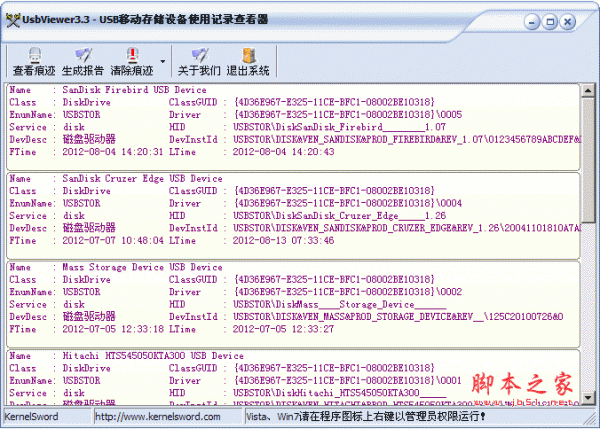The height and width of the screenshot is (429, 600).
Task: Click the Driver value ending in \0002
Action: [348, 292]
